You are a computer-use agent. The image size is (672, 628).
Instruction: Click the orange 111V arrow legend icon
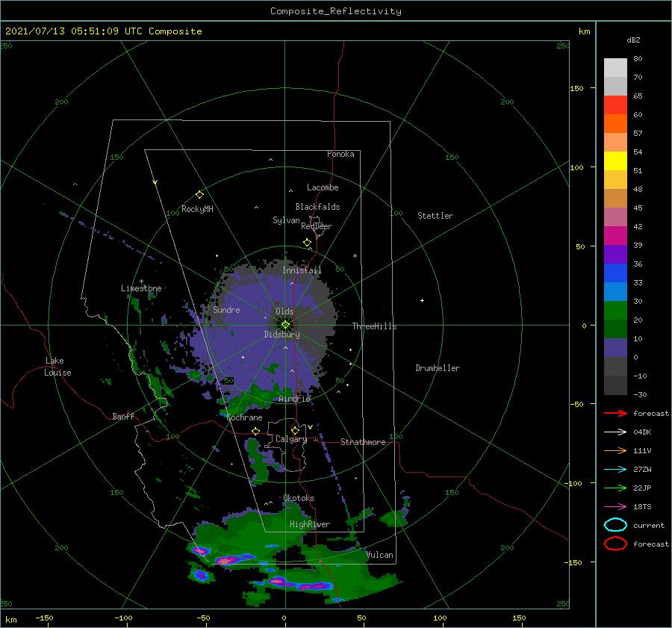615,450
